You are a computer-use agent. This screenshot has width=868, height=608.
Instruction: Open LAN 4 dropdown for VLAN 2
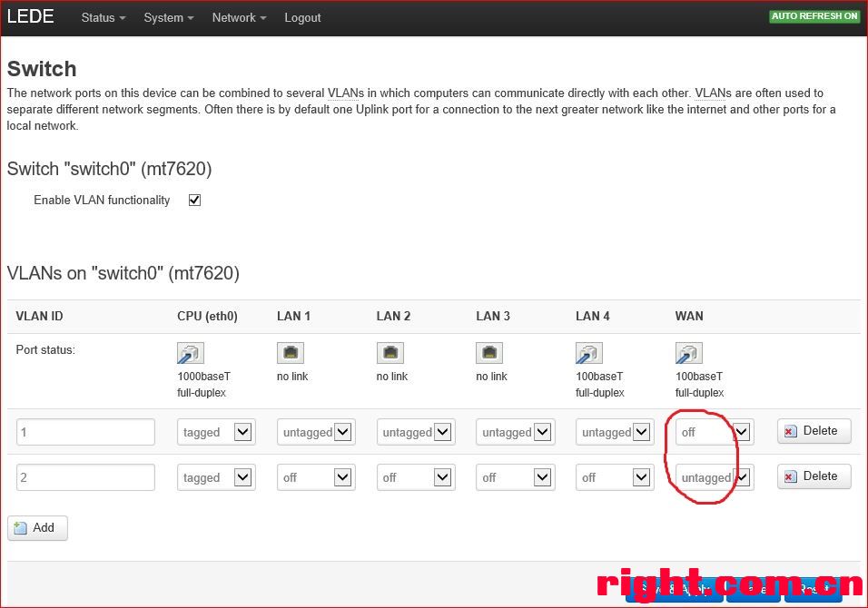[x=615, y=477]
